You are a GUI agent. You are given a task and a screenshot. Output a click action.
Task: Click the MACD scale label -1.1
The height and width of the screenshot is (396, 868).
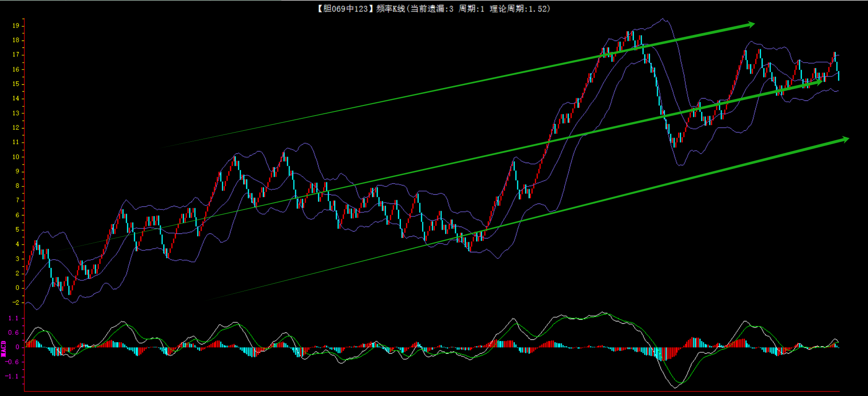12,376
